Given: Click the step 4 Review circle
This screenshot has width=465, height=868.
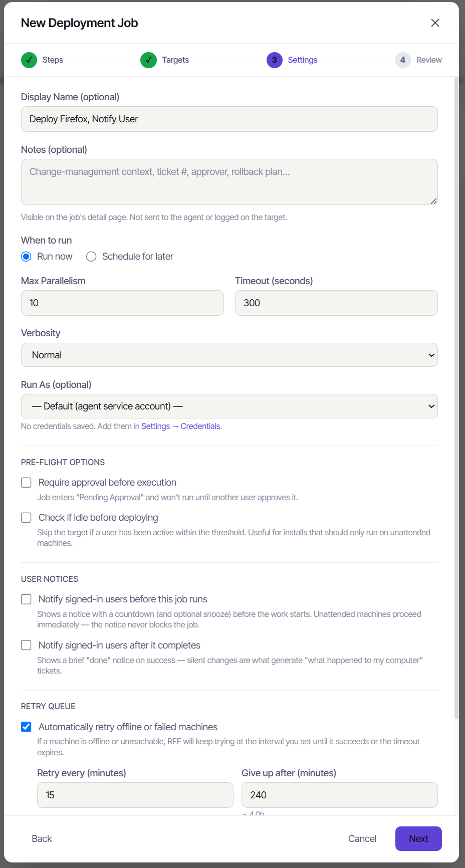Looking at the screenshot, I should click(x=403, y=60).
